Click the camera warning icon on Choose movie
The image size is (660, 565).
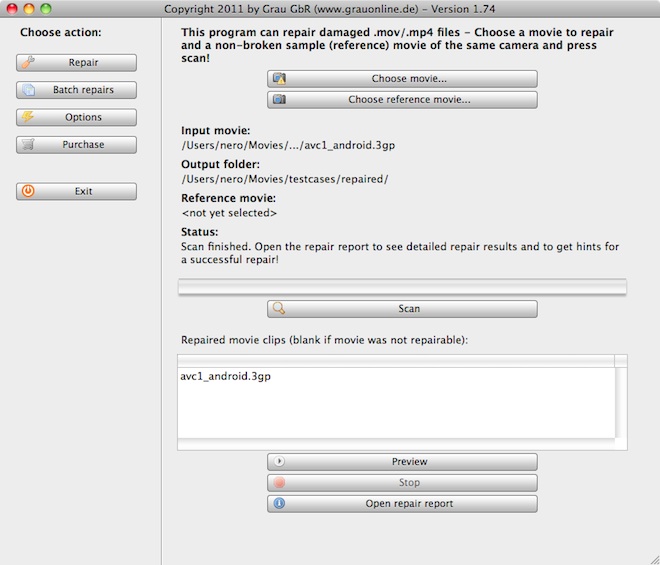[279, 79]
